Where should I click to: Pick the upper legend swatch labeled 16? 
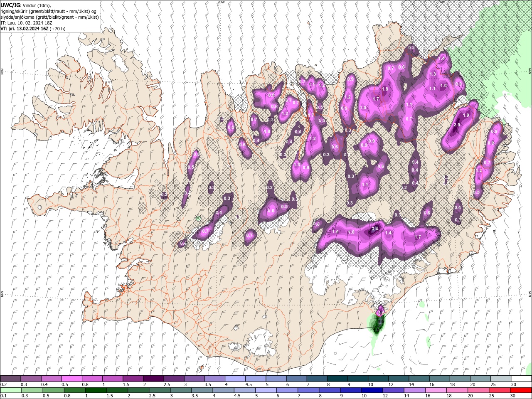point(439,379)
